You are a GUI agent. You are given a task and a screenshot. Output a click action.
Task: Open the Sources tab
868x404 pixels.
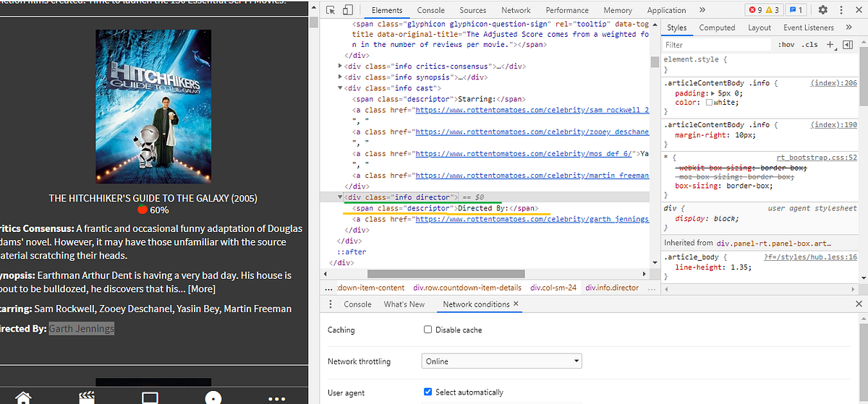tap(473, 10)
